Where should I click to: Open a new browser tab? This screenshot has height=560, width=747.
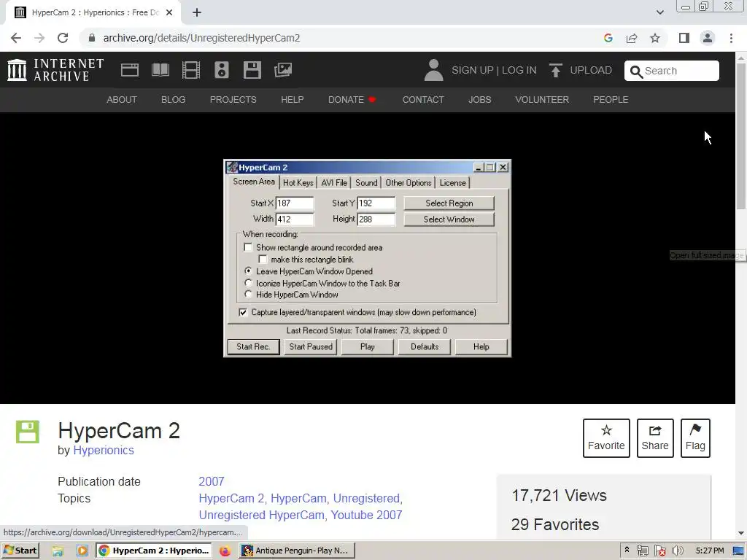197,13
